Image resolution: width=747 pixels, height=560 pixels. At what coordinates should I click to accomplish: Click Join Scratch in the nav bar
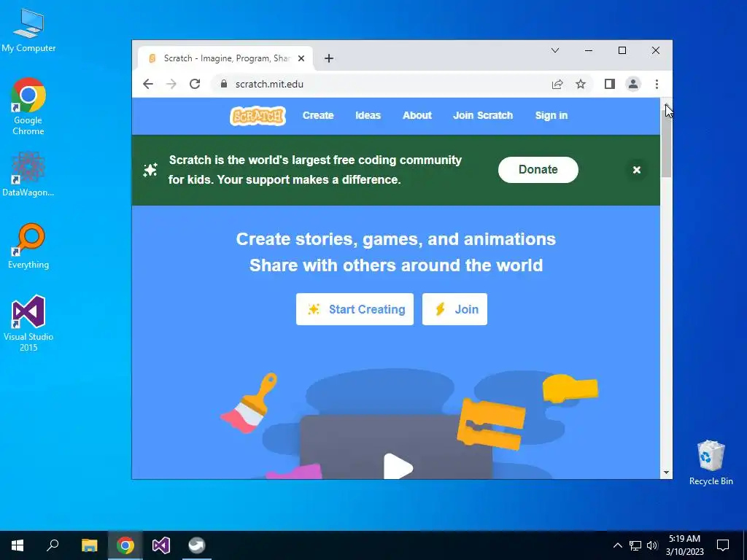click(x=483, y=115)
